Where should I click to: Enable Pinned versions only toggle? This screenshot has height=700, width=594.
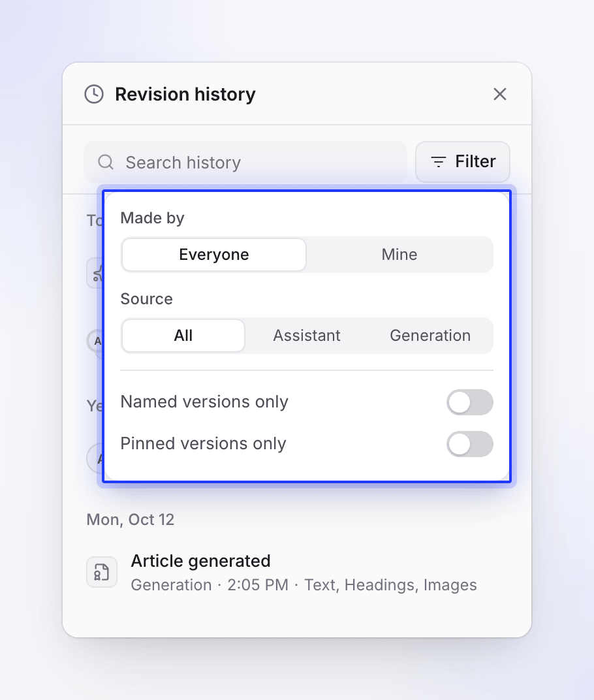(x=470, y=444)
